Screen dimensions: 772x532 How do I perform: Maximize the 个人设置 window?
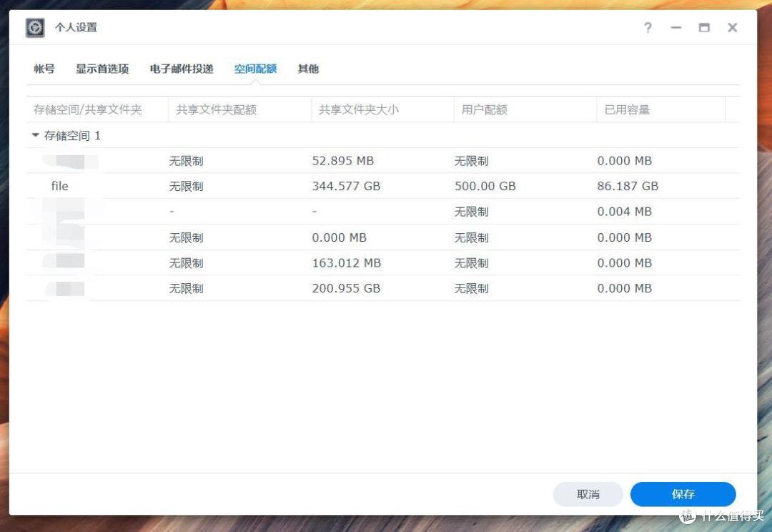(705, 28)
